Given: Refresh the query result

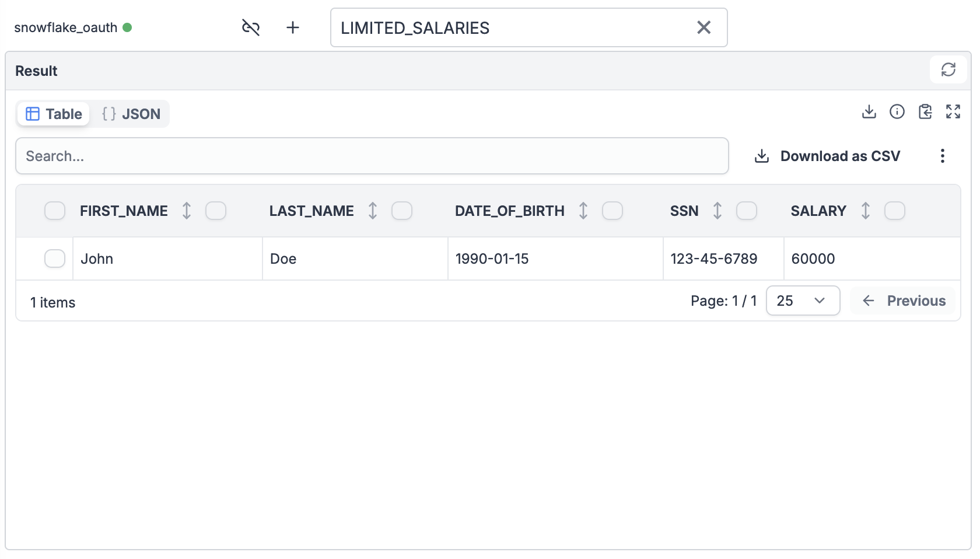Looking at the screenshot, I should click(x=949, y=69).
